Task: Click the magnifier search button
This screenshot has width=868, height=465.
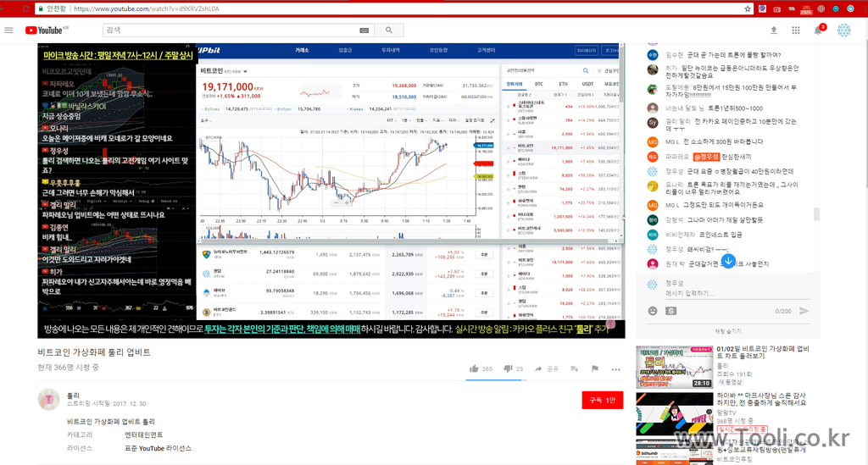Action: click(388, 30)
